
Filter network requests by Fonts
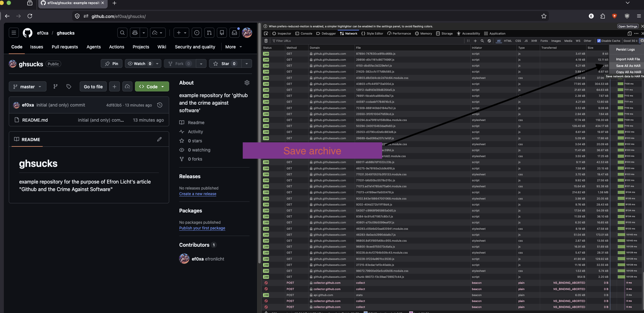544,41
